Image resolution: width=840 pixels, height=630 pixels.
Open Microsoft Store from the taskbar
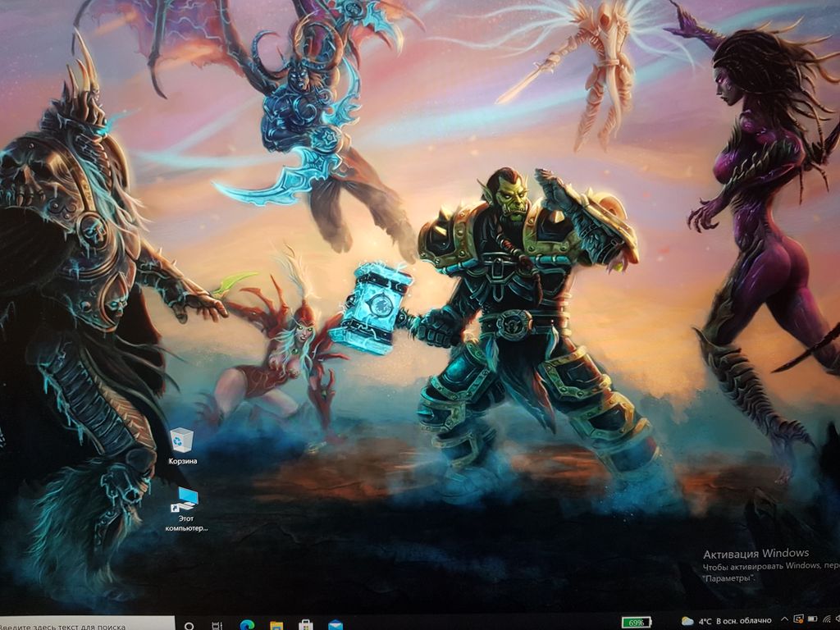(x=305, y=626)
